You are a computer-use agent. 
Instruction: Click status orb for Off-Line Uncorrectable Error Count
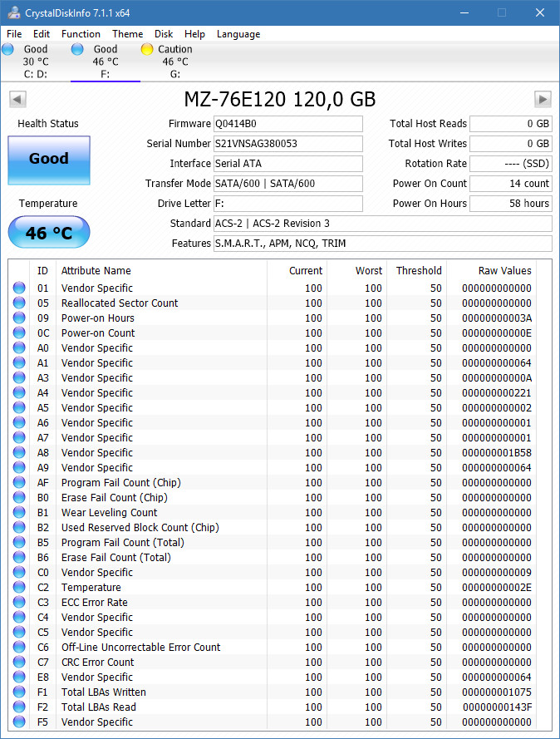pyautogui.click(x=19, y=647)
